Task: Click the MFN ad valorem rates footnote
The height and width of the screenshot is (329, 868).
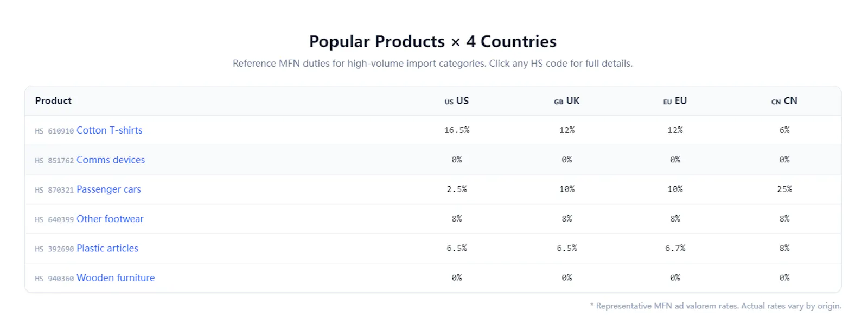Action: point(716,306)
